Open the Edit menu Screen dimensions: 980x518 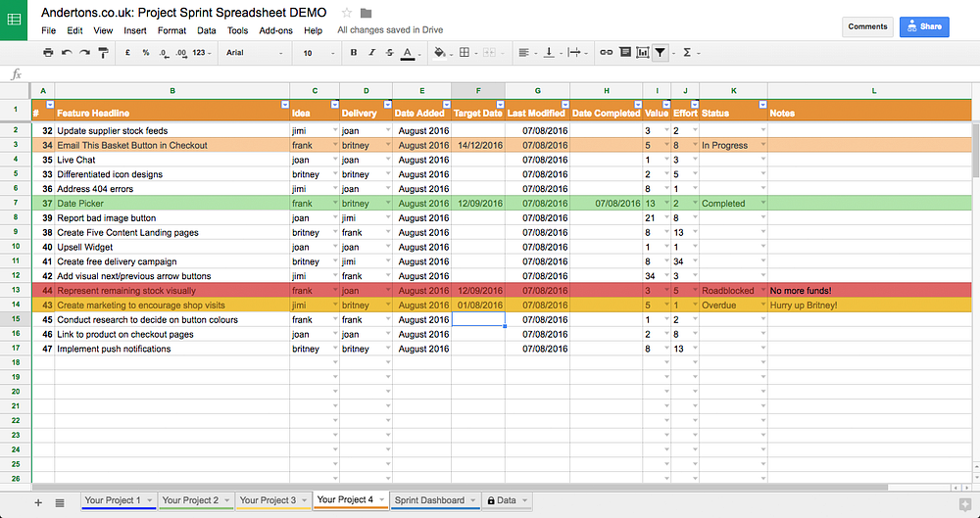point(75,30)
